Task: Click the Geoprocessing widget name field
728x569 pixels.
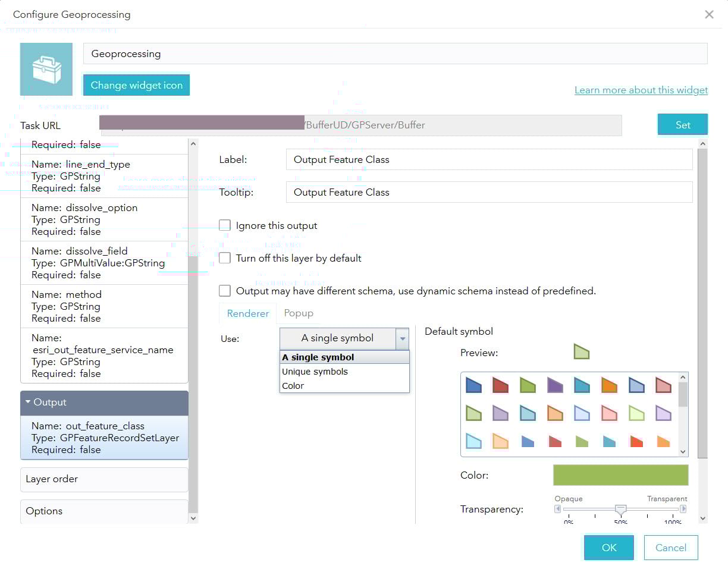Action: click(396, 54)
